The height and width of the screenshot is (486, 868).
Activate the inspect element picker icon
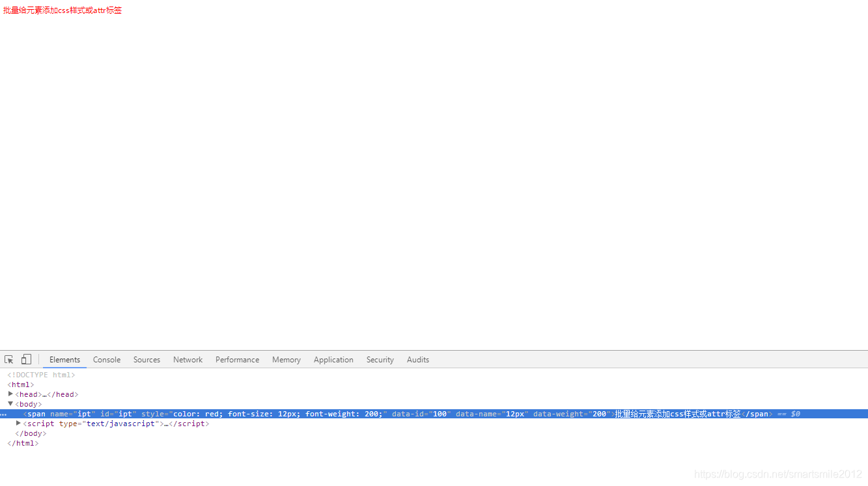click(x=9, y=360)
